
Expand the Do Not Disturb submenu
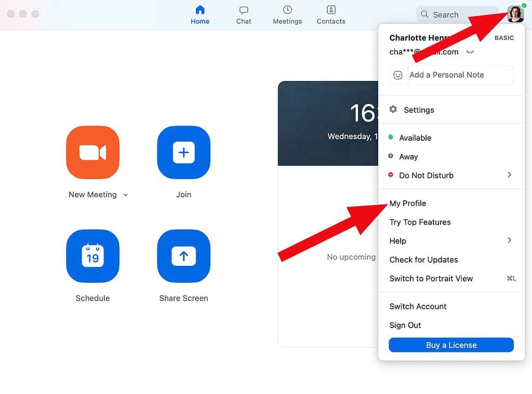pyautogui.click(x=509, y=175)
